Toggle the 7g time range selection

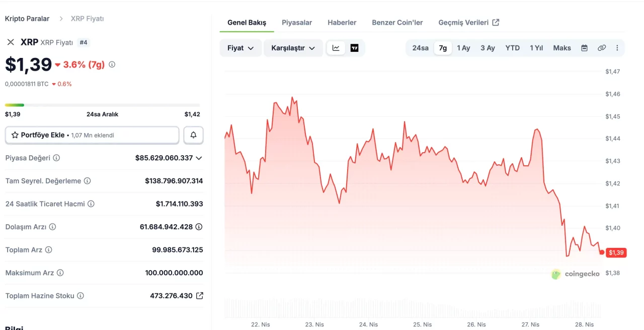pyautogui.click(x=442, y=48)
